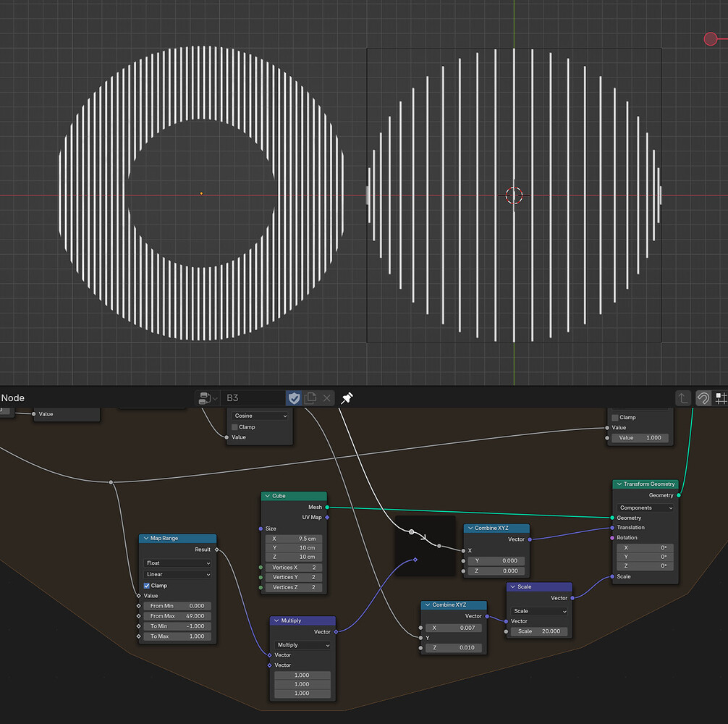728x724 pixels.
Task: Click the Vertices Z field in Cube
Action: 294,587
